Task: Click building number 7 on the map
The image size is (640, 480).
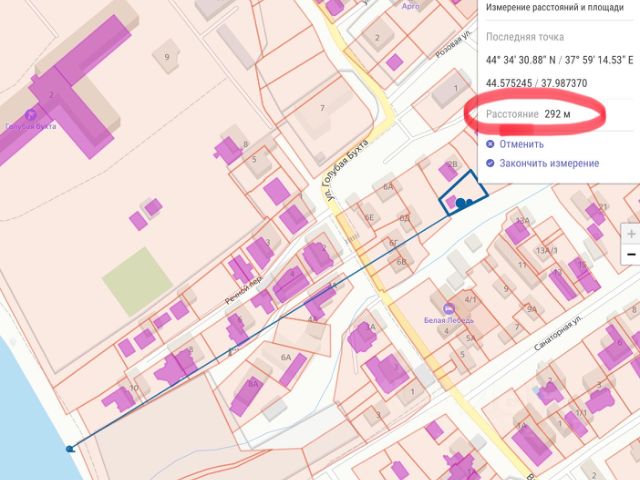Action: tap(322, 108)
